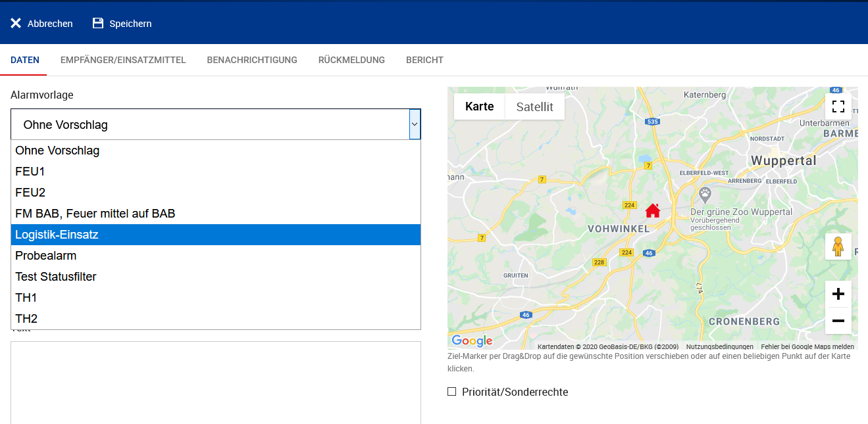Select TH1 alarm template
Viewport: 868px width, 424px height.
(216, 298)
